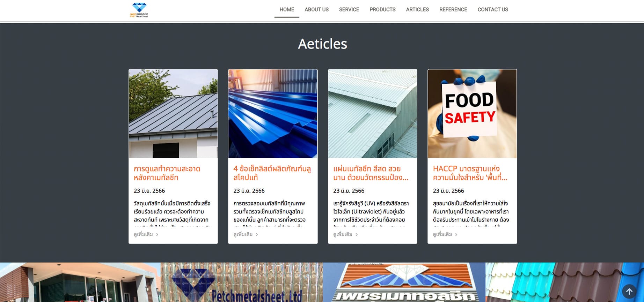Viewport: 644px width, 302px height.
Task: Click the scroll-to-top arrow button
Action: tap(629, 292)
